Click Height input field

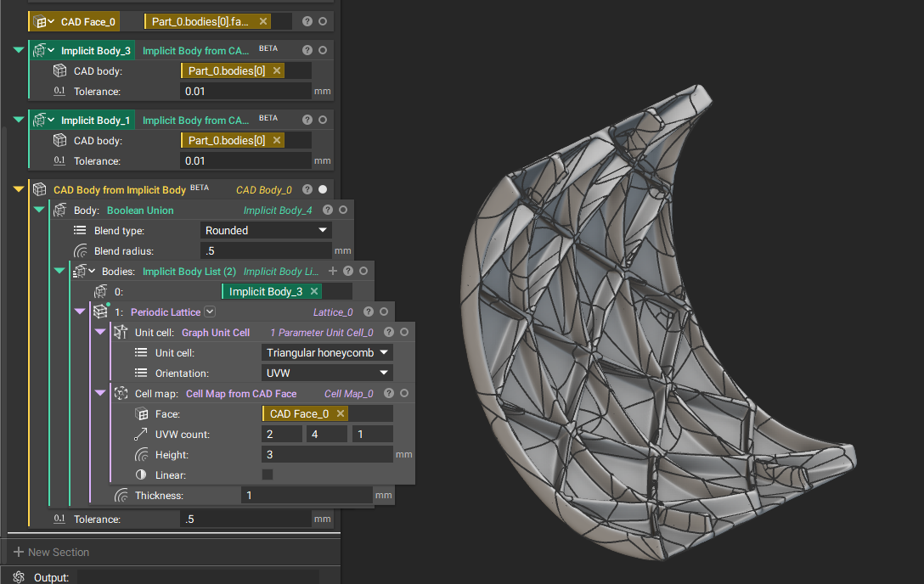[x=327, y=454]
